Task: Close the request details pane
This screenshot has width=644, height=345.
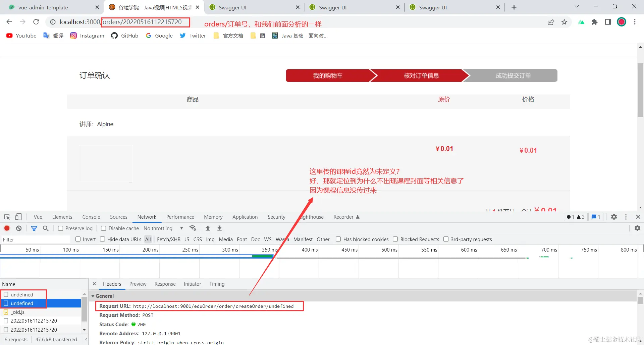Action: click(x=94, y=284)
